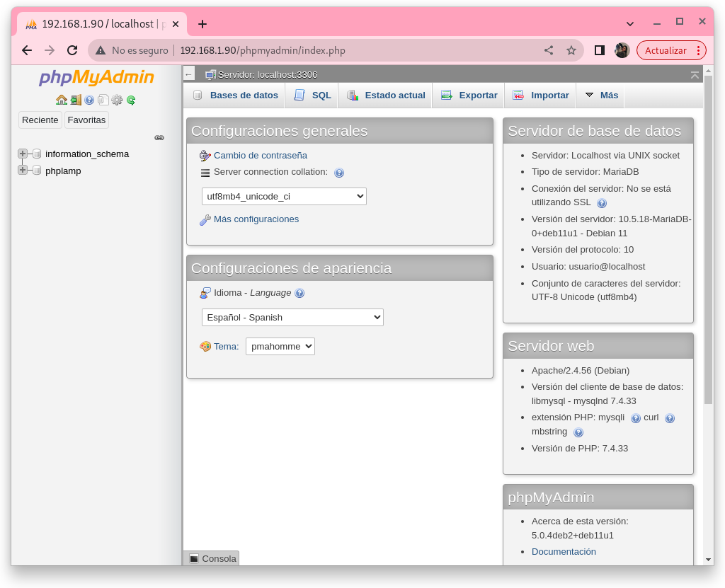Viewport: 725px width, 588px height.
Task: Click the Cambio de contraseña link
Action: 260,156
